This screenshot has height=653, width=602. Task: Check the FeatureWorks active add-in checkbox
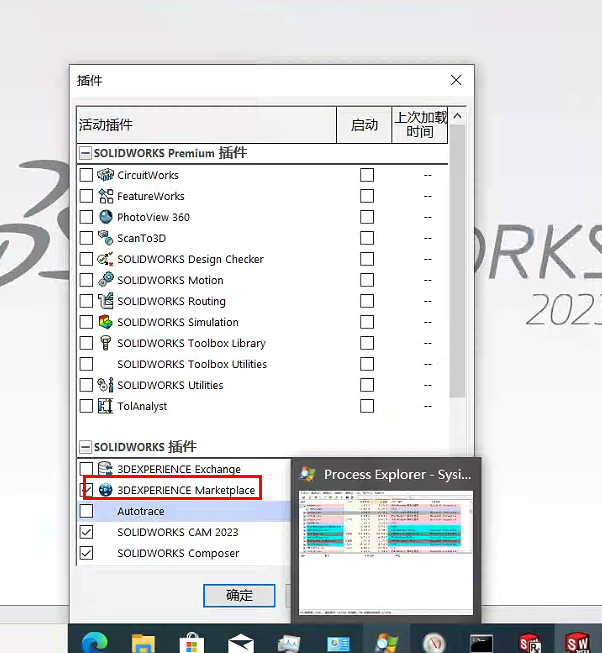[86, 196]
